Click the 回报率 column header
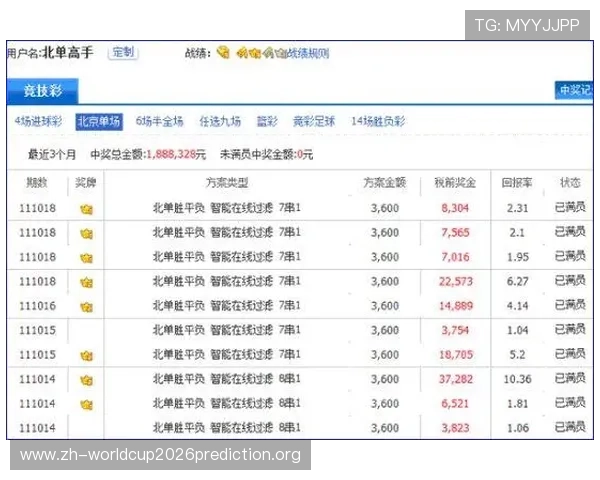This screenshot has height=480, width=600. click(x=517, y=183)
